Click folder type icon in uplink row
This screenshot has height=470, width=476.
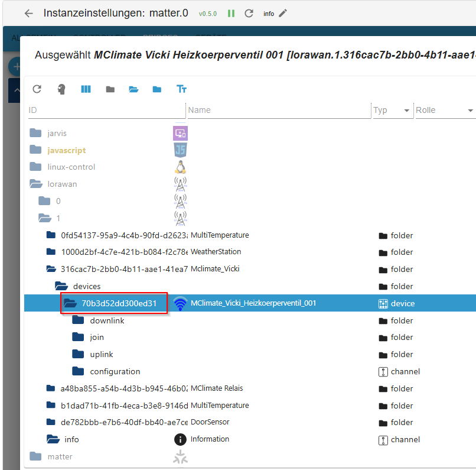pos(383,355)
